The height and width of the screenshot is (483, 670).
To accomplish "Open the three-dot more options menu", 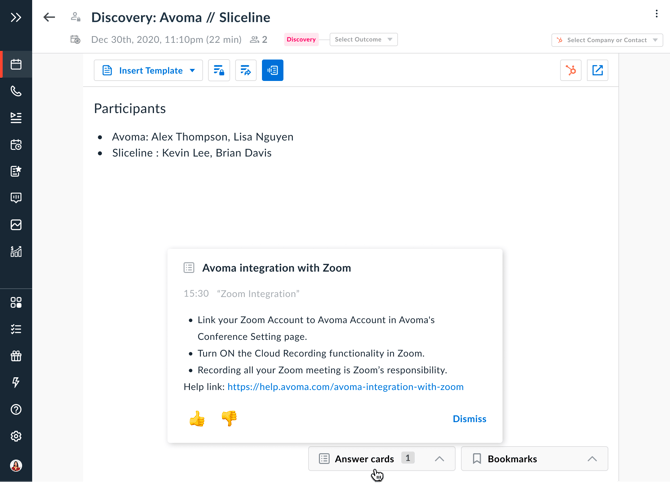I will [x=657, y=15].
